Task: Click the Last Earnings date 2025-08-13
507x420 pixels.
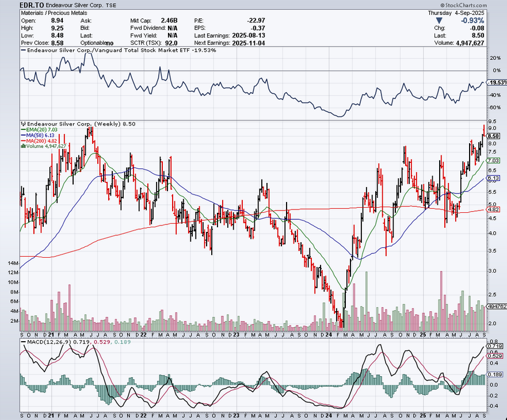Action: [x=249, y=36]
